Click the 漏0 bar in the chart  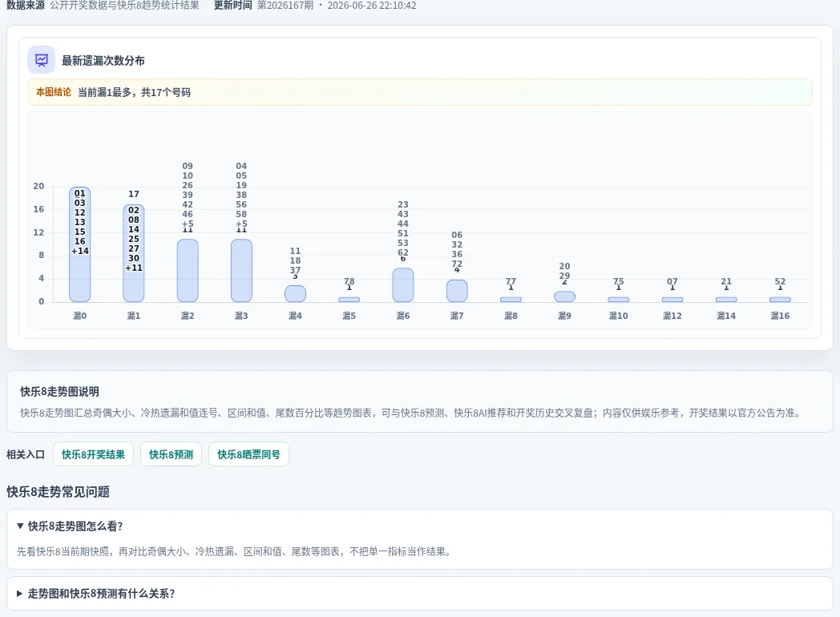coord(80,244)
